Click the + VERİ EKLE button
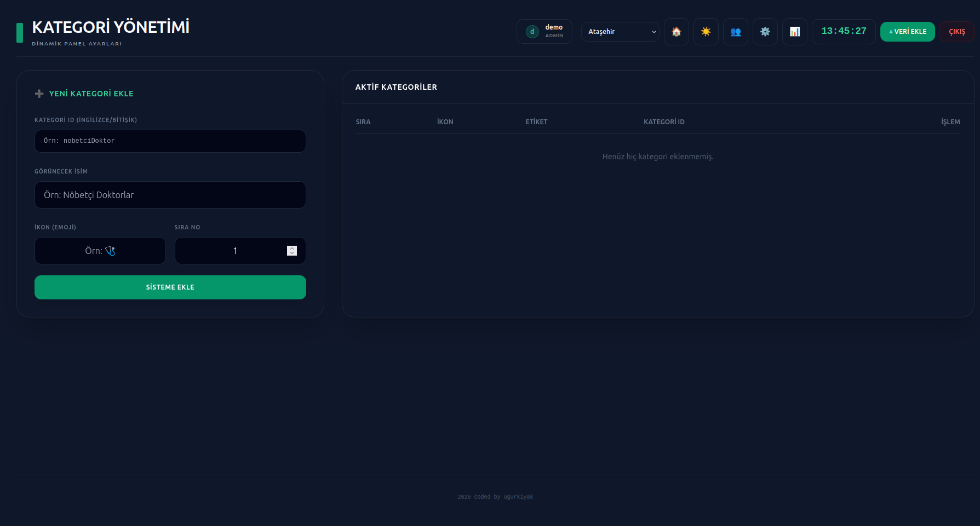This screenshot has width=980, height=526. [907, 32]
